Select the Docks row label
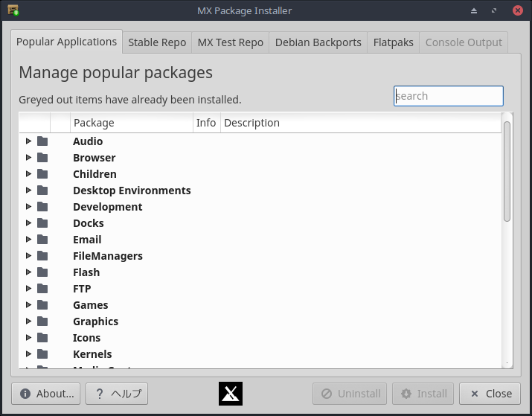Image resolution: width=532 pixels, height=416 pixels. pyautogui.click(x=89, y=223)
